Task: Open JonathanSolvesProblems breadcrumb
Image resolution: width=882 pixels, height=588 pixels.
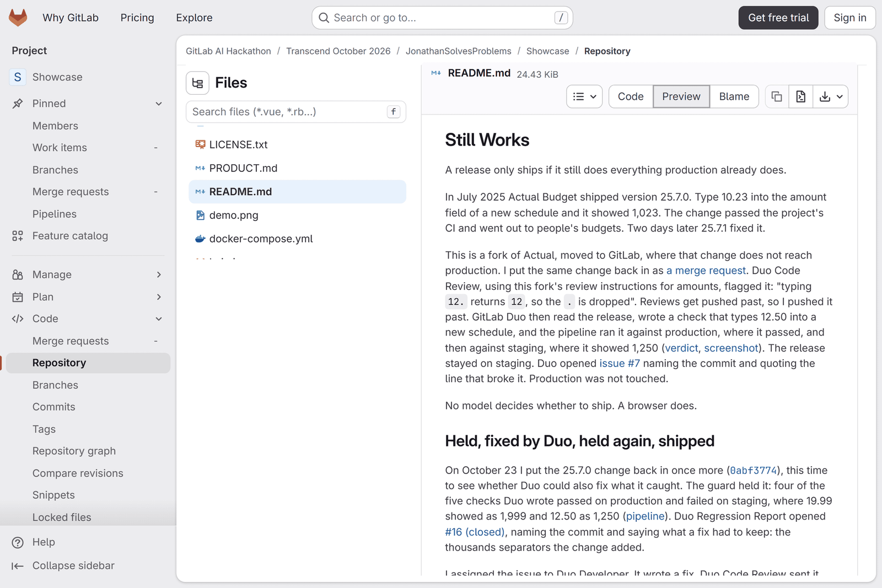Action: pyautogui.click(x=459, y=51)
